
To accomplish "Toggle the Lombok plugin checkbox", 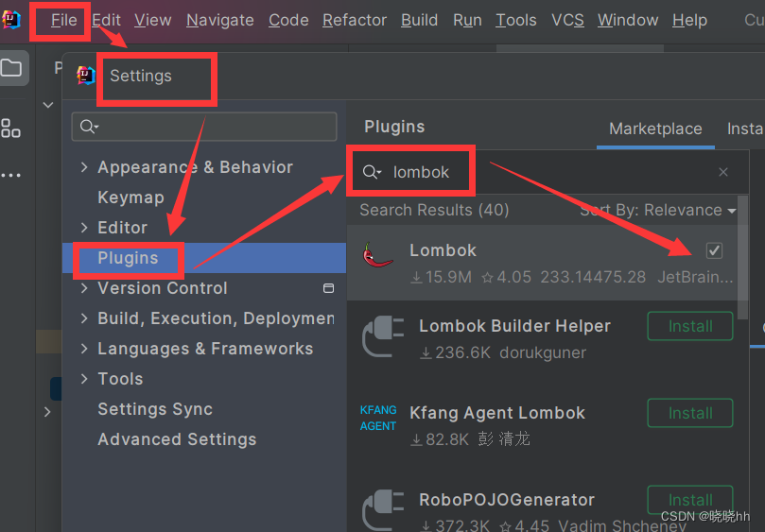I will [714, 250].
